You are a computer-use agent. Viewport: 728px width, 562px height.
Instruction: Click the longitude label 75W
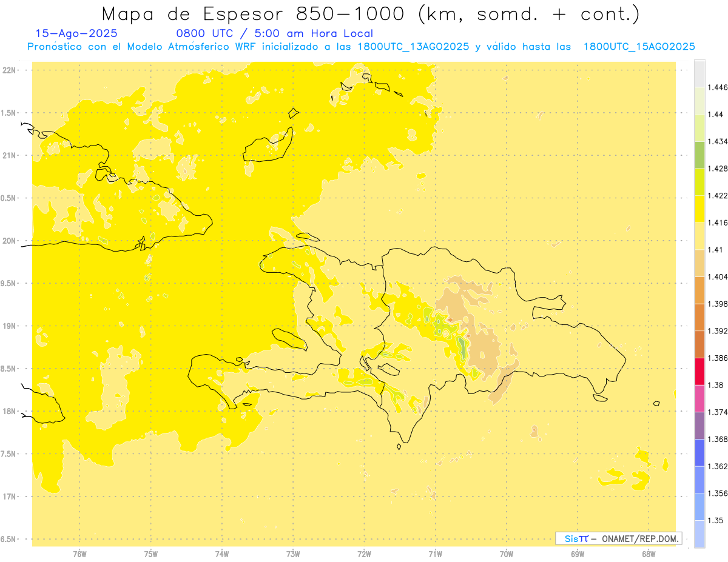(151, 554)
